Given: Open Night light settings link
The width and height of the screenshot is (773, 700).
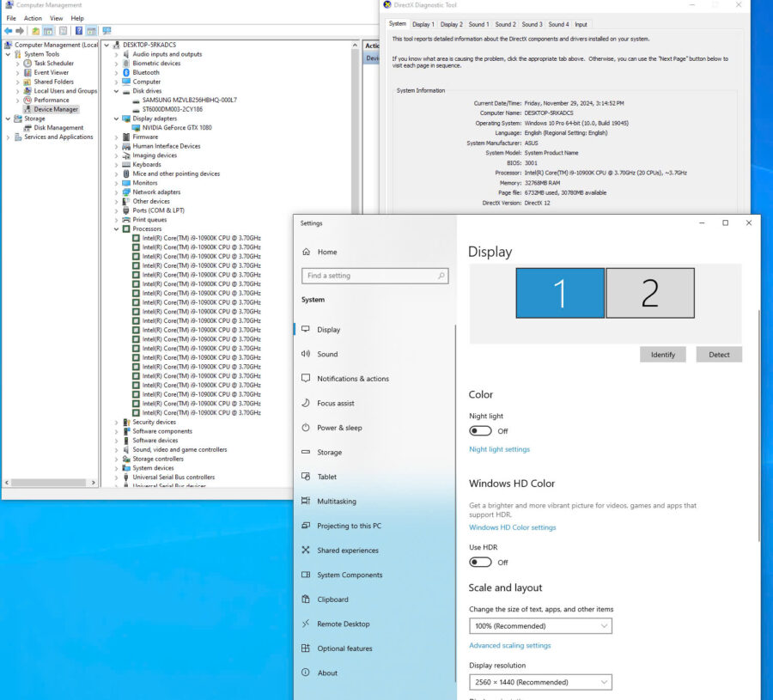Looking at the screenshot, I should 499,449.
